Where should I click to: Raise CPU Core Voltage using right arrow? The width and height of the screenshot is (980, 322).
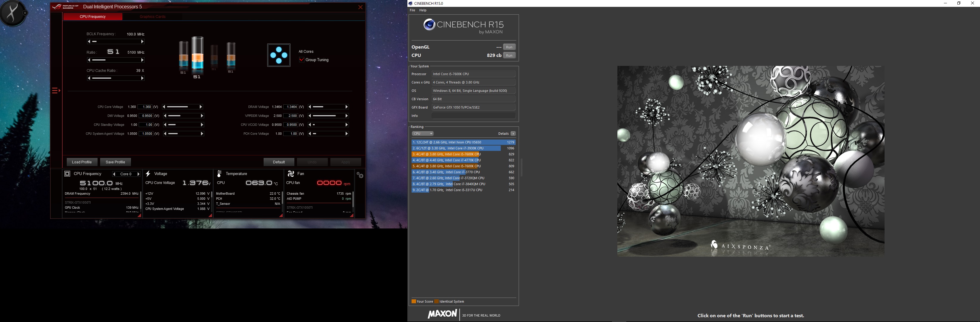(201, 107)
